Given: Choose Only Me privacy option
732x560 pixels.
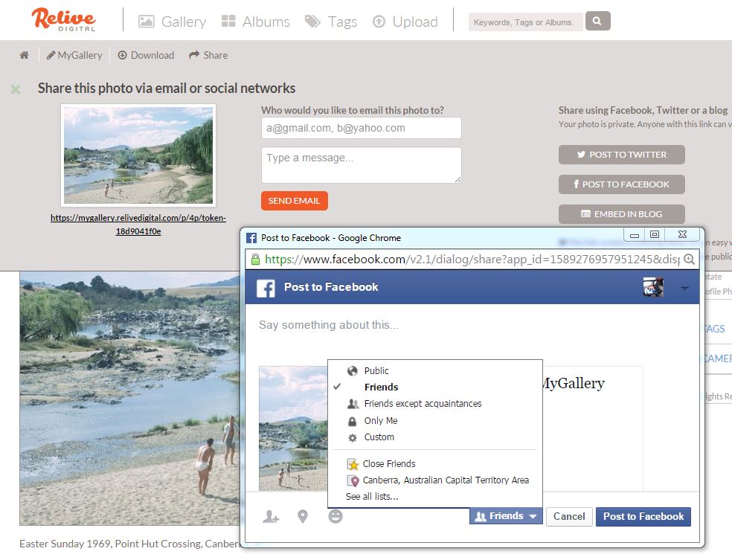Looking at the screenshot, I should (381, 420).
